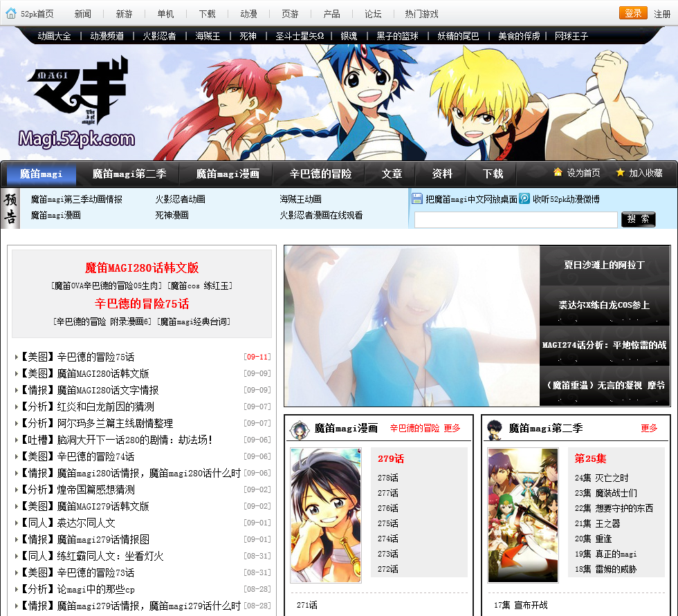Screen dimensions: 678x616
Task: Select slide 裘达尔X练白龙COS参上
Action: pos(605,306)
